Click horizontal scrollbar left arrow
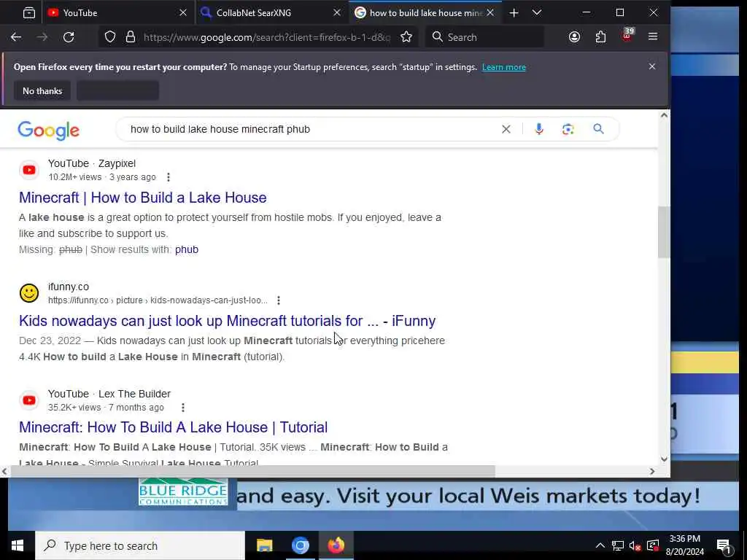The image size is (747, 560). click(4, 472)
